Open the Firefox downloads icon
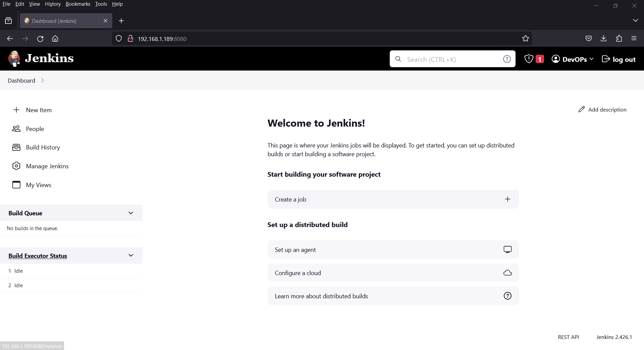Screen dimensions: 644x350 coord(604,39)
